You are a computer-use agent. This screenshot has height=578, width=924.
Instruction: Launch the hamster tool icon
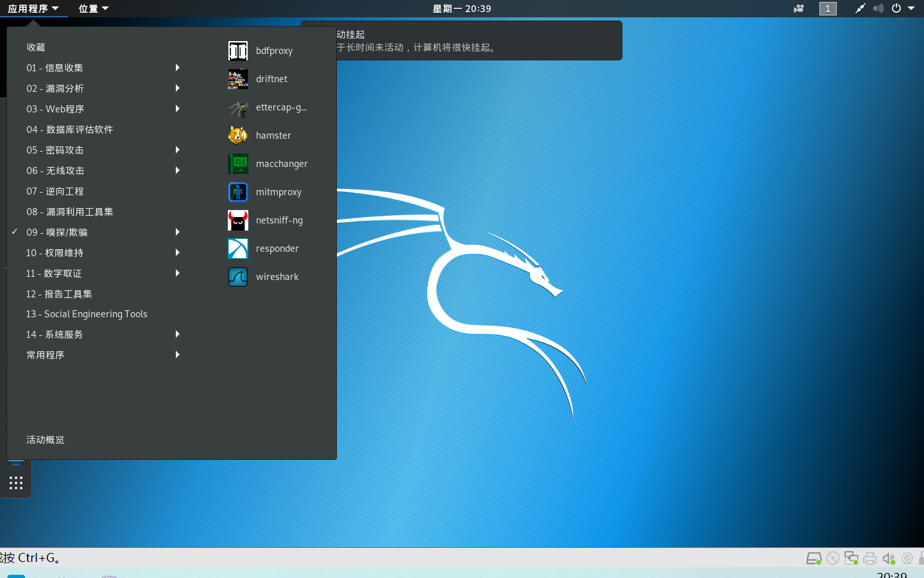click(238, 136)
